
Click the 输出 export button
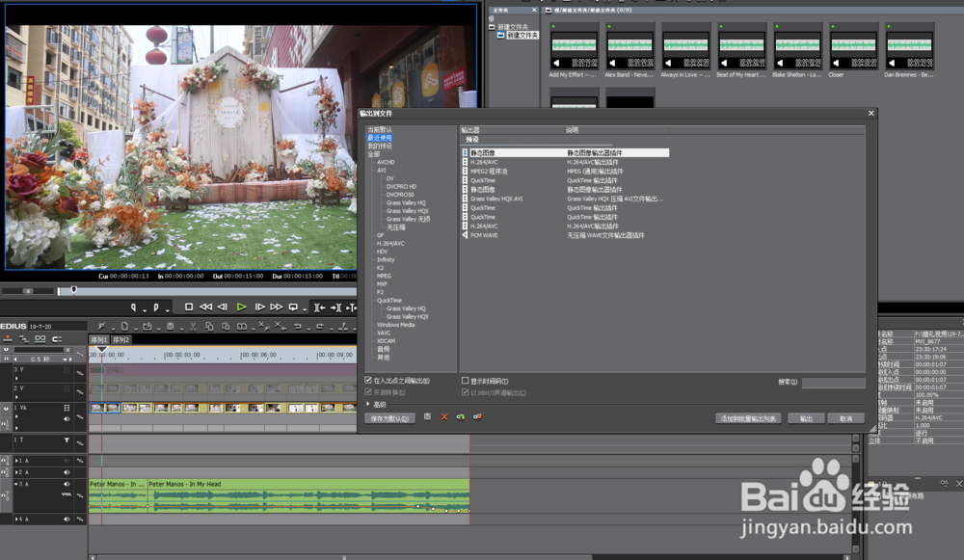coord(806,418)
